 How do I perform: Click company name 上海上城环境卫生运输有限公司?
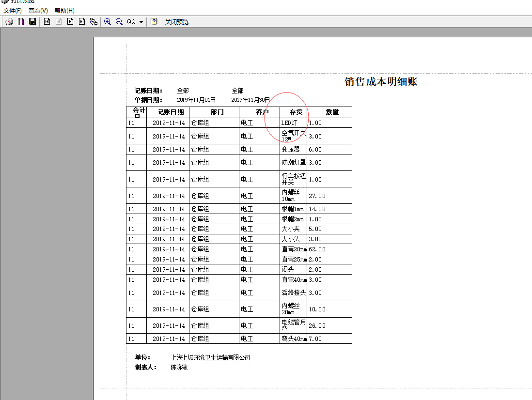[210, 357]
